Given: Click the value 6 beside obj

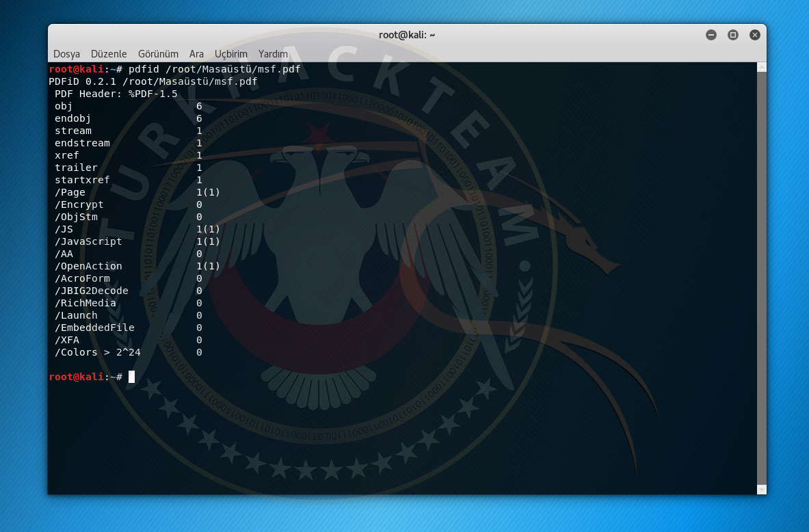Looking at the screenshot, I should (199, 106).
